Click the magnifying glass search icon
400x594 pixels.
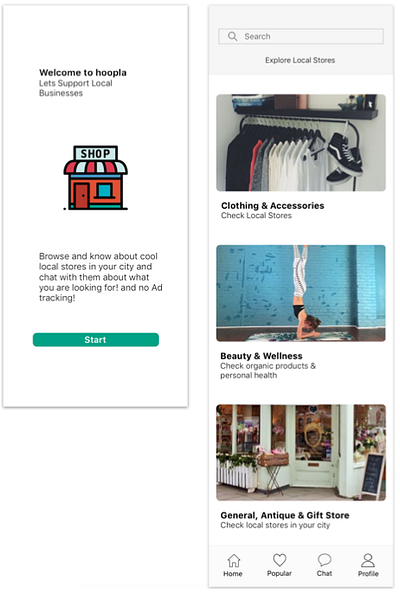(233, 36)
